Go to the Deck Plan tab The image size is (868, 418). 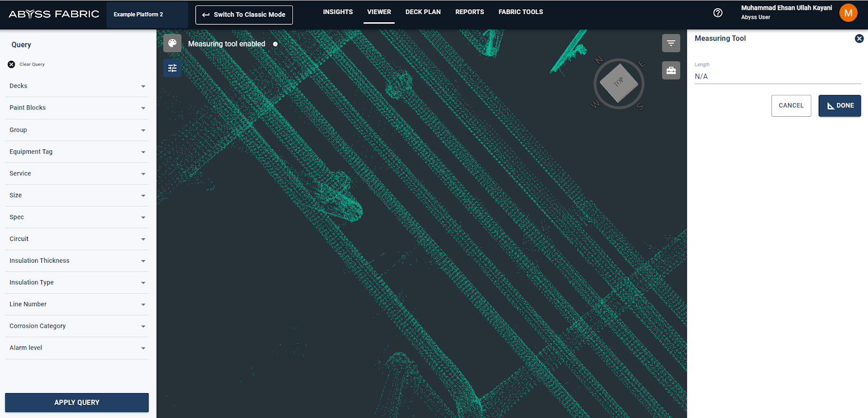coord(423,12)
